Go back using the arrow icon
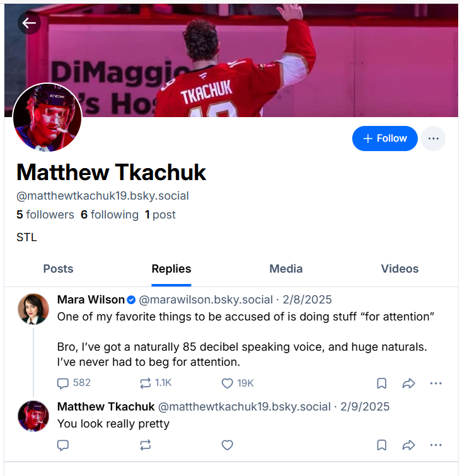Viewport: 460px width, 476px height. tap(29, 23)
